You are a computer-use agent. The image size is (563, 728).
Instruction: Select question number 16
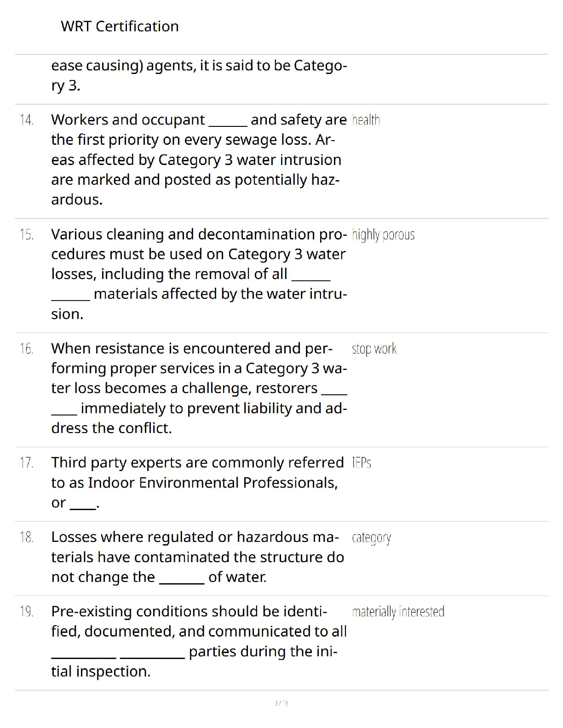(x=27, y=349)
